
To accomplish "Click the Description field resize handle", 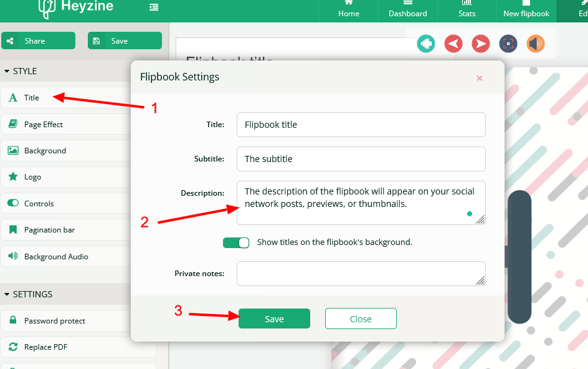I will click(480, 219).
